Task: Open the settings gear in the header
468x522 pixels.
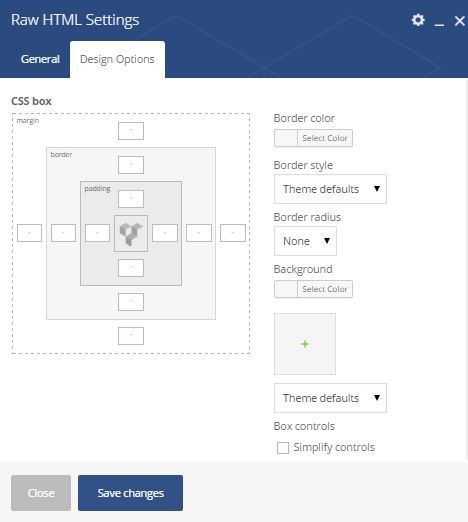Action: pos(418,20)
